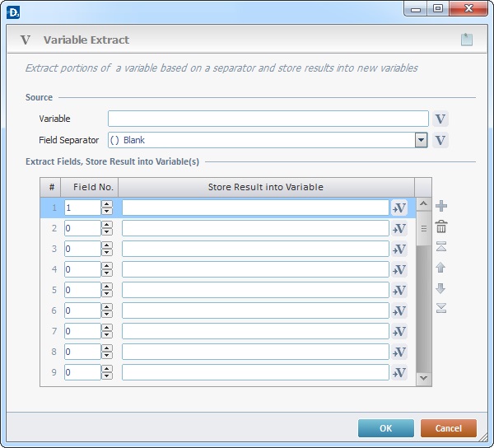Screen dimensions: 494x448
Task: Increase Field No. in row 1
Action: point(107,204)
